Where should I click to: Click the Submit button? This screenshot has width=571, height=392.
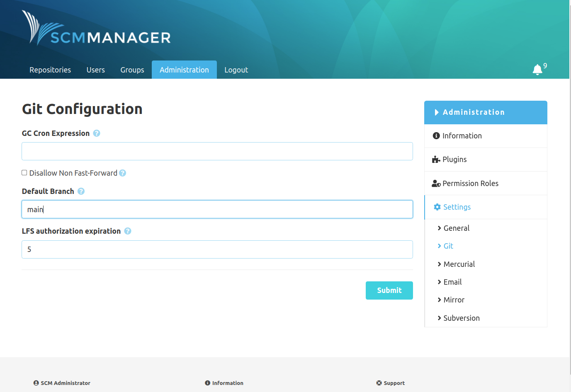click(389, 290)
